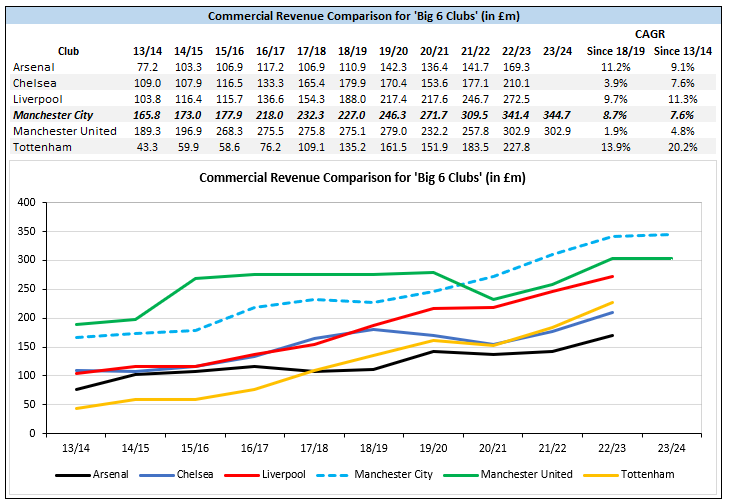
Task: Select Liverpool's CAGR value 11.3%
Action: click(x=683, y=99)
